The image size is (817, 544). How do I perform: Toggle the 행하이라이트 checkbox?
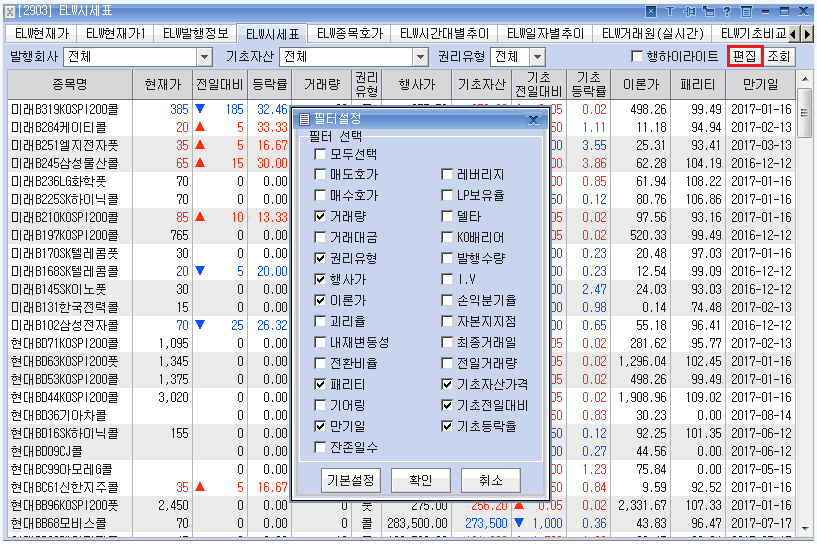click(x=638, y=56)
